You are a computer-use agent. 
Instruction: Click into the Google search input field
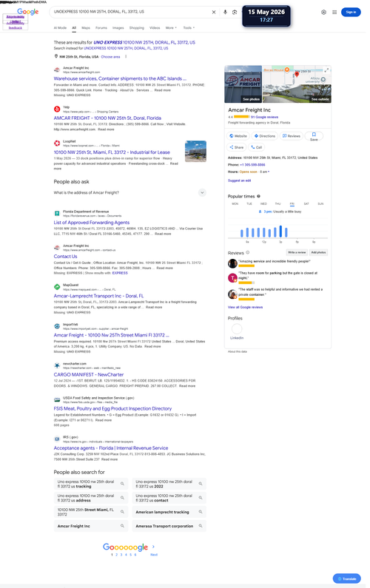click(131, 12)
